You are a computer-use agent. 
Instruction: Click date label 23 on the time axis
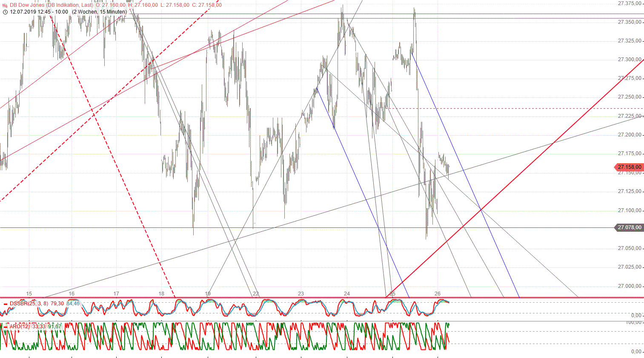[301, 294]
